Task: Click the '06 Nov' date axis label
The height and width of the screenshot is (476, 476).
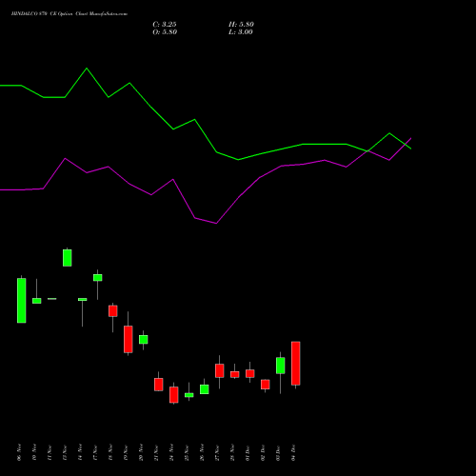Action: coord(19,452)
